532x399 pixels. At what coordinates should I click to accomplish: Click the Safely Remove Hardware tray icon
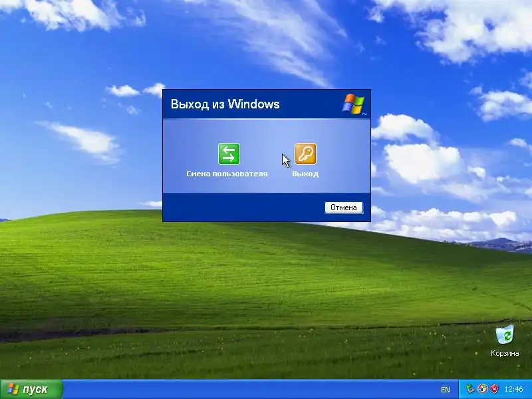(x=470, y=388)
